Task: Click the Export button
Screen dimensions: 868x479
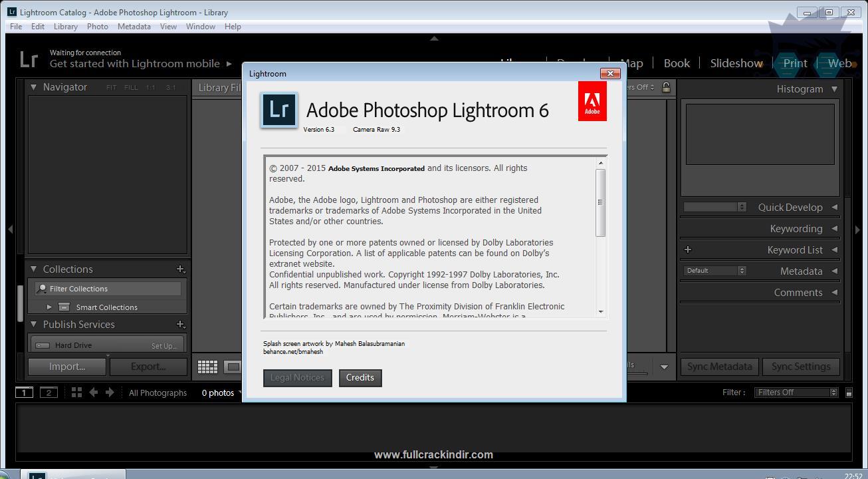Action: click(148, 367)
